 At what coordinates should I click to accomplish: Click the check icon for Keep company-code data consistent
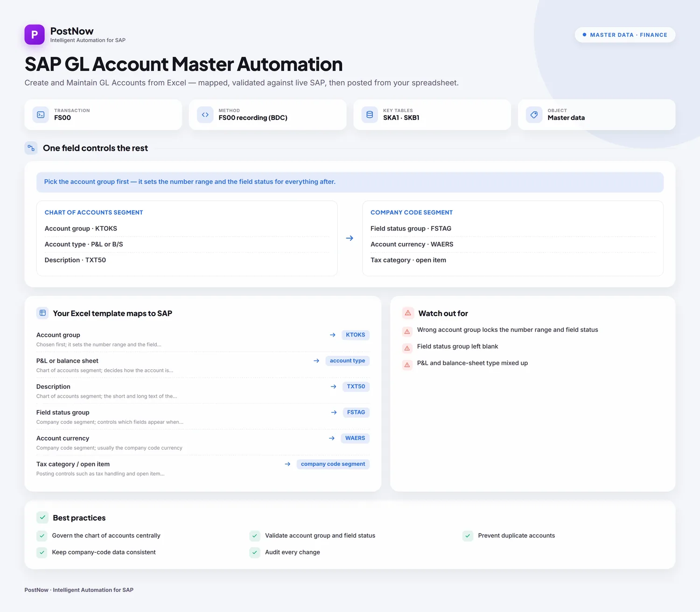(42, 552)
